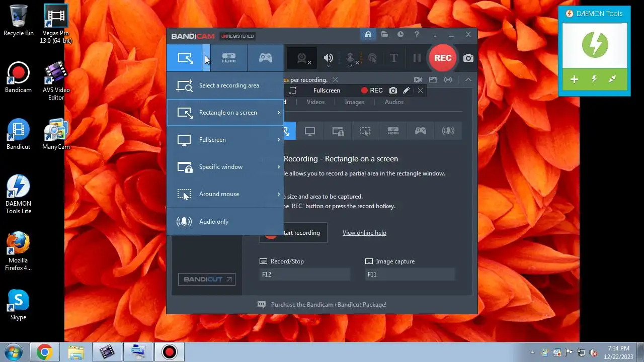
Task: Expand the Specific window submenu arrow
Action: pos(278,167)
